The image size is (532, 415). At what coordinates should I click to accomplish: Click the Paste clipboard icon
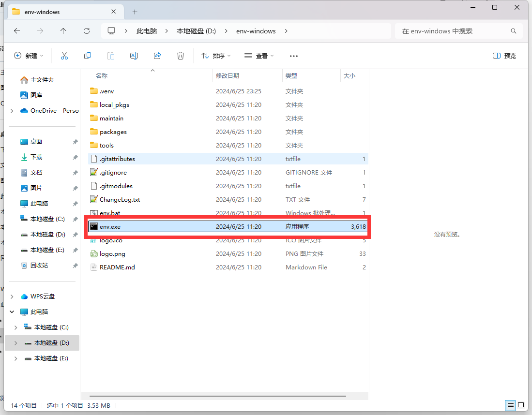click(110, 56)
